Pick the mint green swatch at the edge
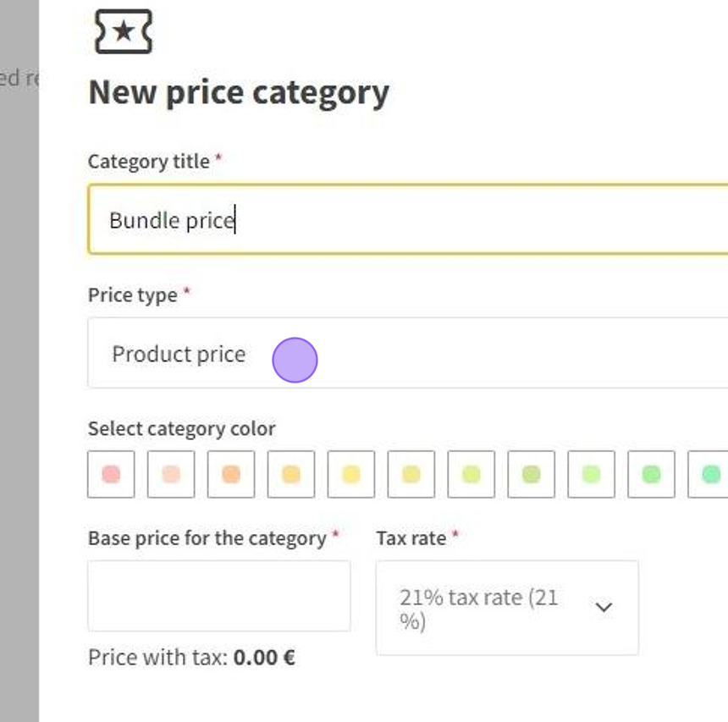Screen dimensions: 728x722 click(x=709, y=474)
